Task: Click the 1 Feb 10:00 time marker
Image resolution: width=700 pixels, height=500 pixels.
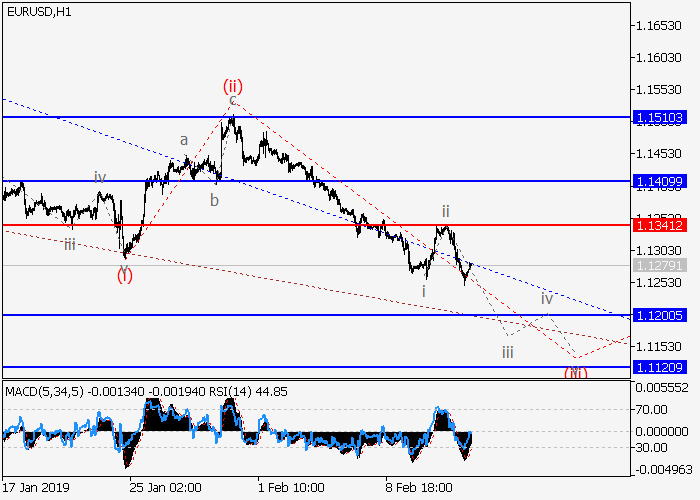Action: 291,487
